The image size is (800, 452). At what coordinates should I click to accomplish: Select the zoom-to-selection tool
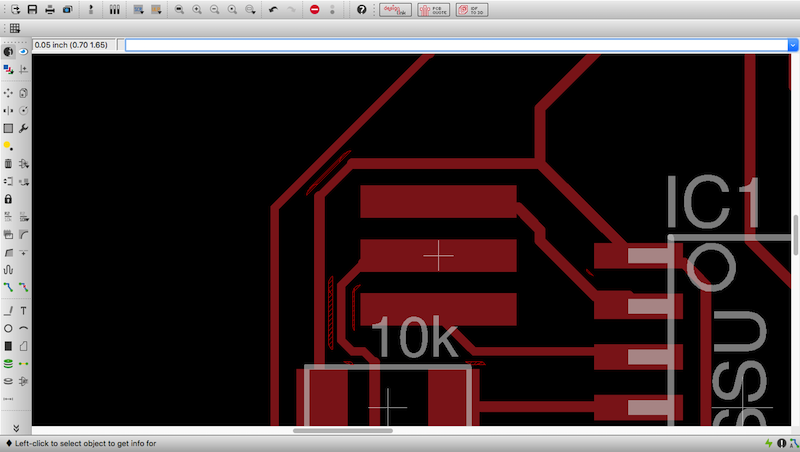pos(250,10)
